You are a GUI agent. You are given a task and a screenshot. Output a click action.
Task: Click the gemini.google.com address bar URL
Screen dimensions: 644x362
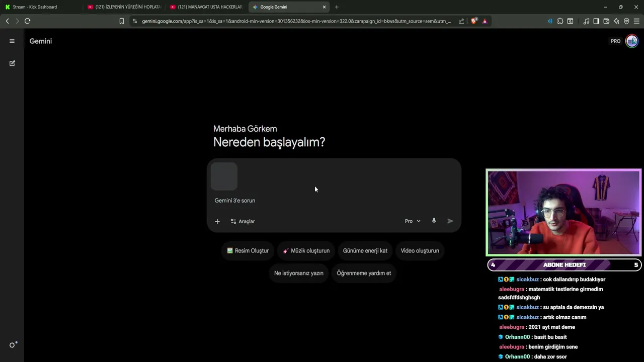(x=296, y=21)
